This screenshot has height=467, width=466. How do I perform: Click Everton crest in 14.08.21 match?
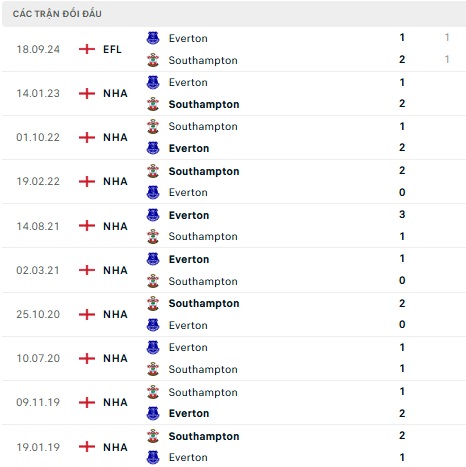pyautogui.click(x=153, y=215)
